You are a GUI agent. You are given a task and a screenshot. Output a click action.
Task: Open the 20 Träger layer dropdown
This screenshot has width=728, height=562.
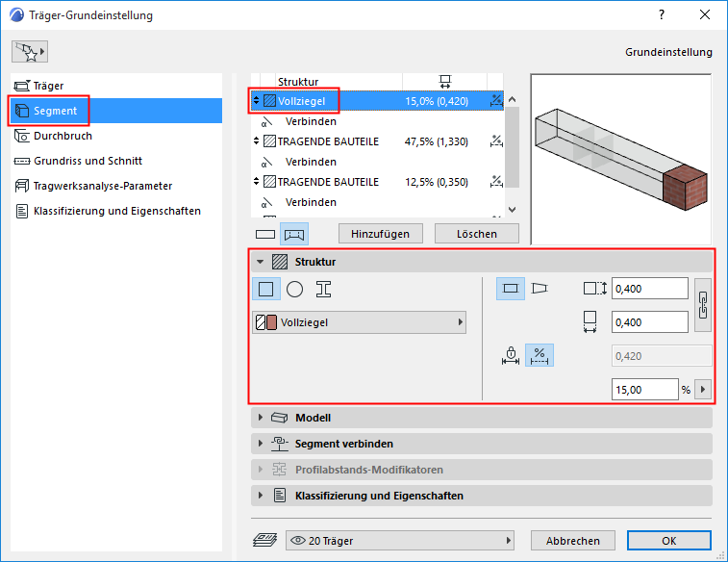coord(400,541)
